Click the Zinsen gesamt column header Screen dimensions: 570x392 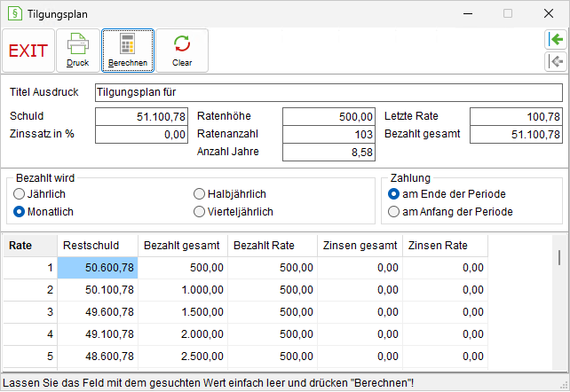[x=360, y=246]
